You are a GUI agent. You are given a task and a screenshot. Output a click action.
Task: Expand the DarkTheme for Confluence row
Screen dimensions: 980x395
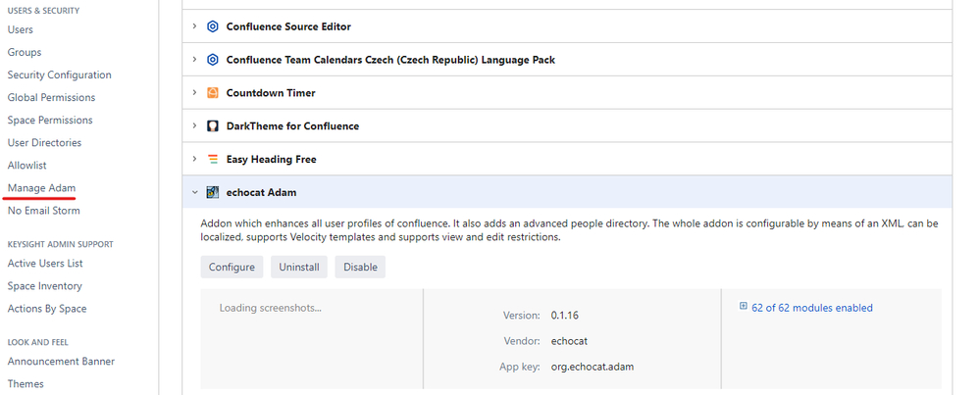[x=194, y=125]
